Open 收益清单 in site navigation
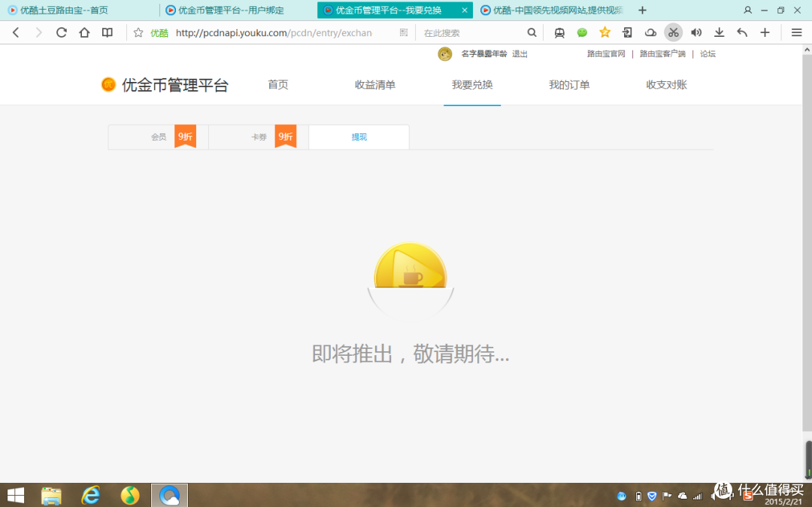Screen dimensions: 812x507 coord(375,84)
